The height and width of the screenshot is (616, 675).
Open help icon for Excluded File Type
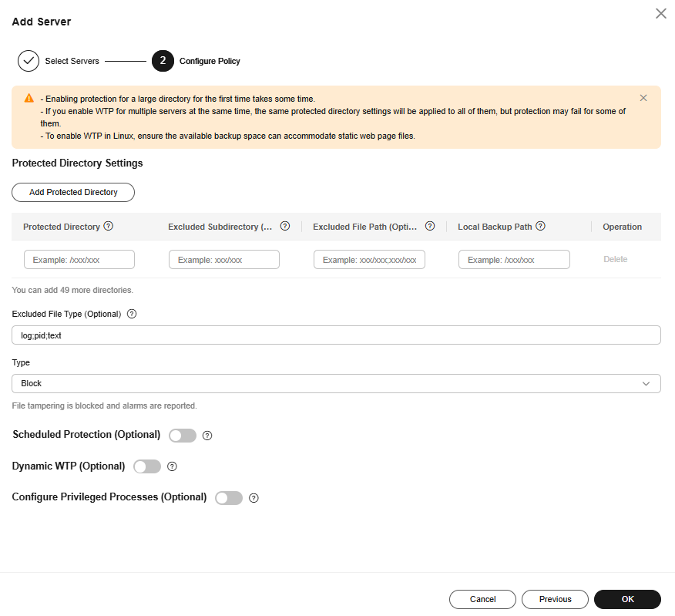(x=132, y=314)
